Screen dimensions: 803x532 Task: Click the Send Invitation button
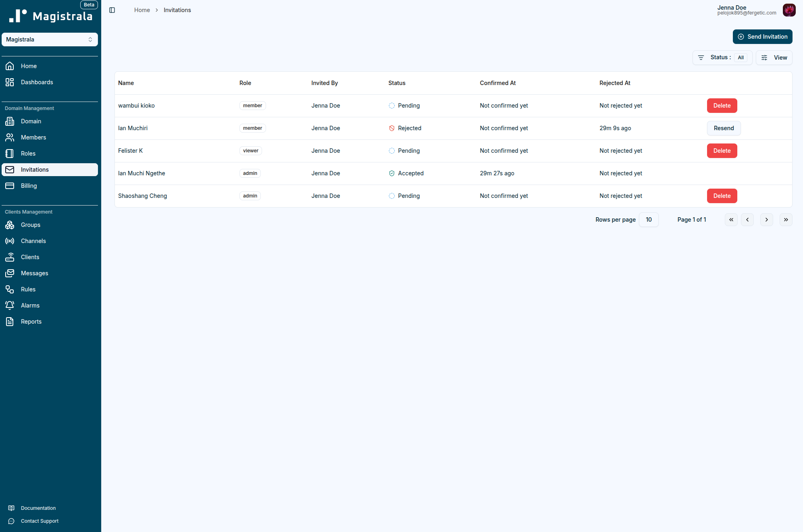(x=762, y=37)
